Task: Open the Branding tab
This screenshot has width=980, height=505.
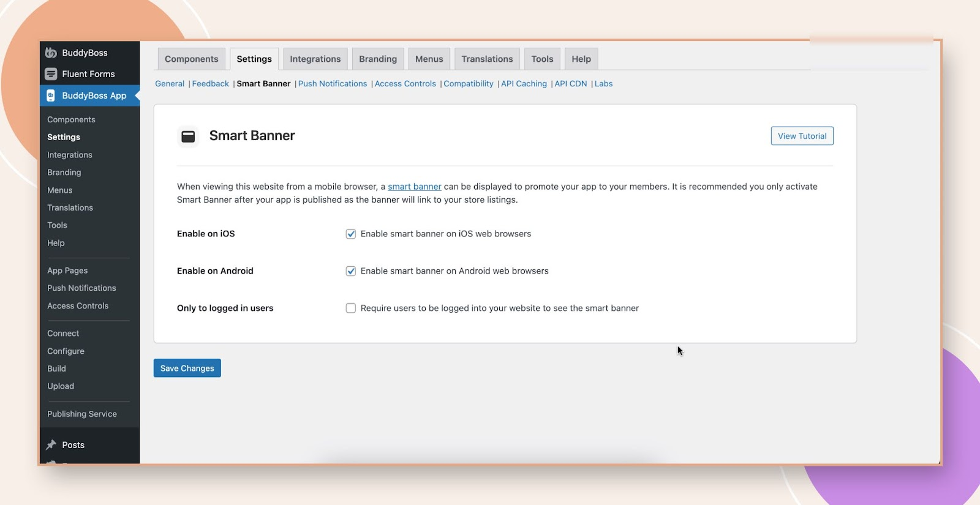Action: click(378, 59)
